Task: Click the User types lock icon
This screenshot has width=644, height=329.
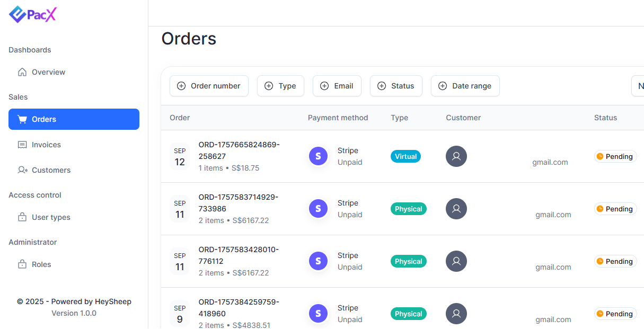Action: 22,217
